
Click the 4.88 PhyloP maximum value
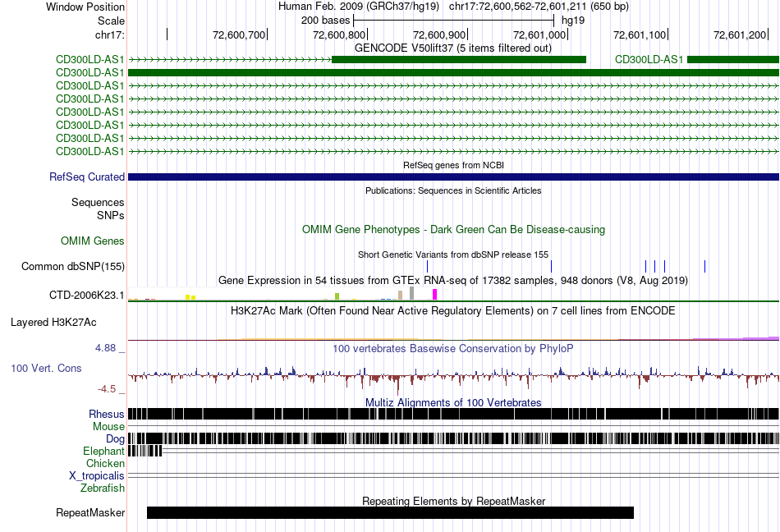pyautogui.click(x=105, y=348)
